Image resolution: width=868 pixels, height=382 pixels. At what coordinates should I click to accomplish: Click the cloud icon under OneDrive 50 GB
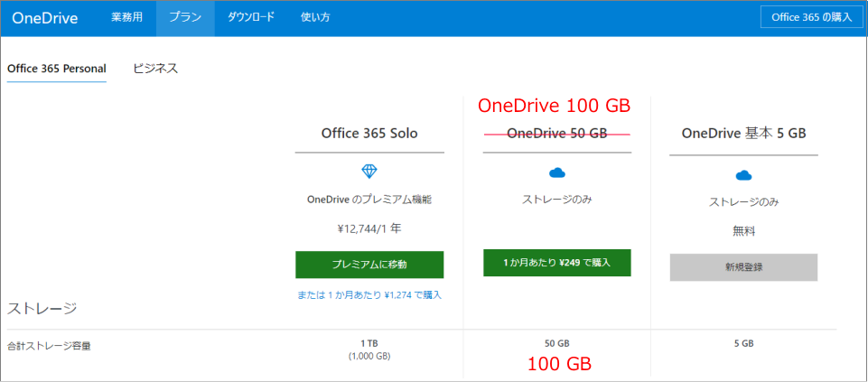(556, 172)
